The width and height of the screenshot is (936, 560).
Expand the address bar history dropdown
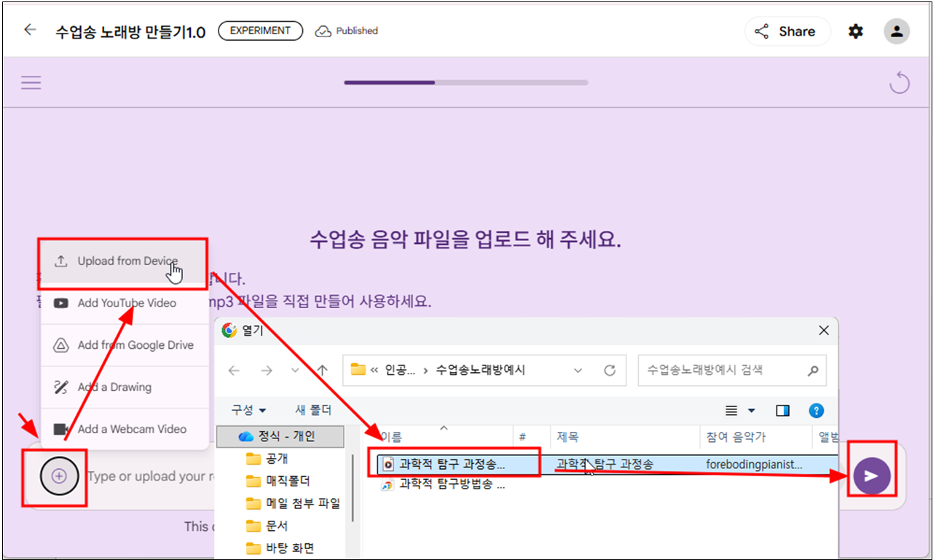[578, 370]
